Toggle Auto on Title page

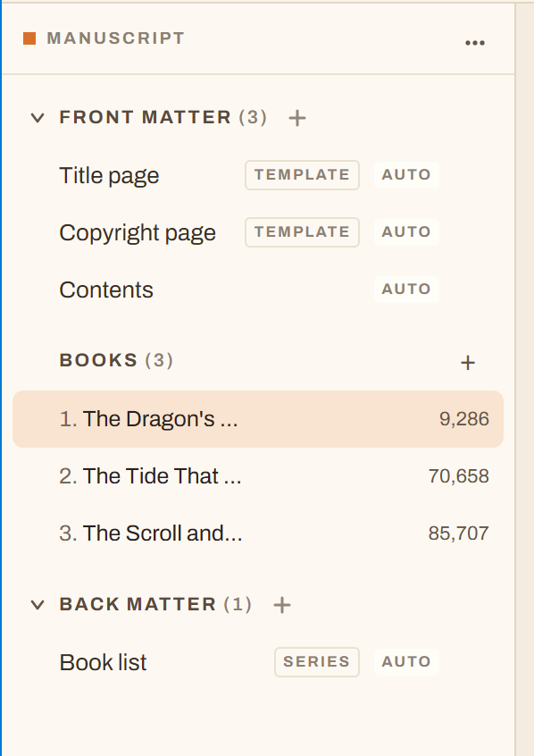tap(406, 175)
